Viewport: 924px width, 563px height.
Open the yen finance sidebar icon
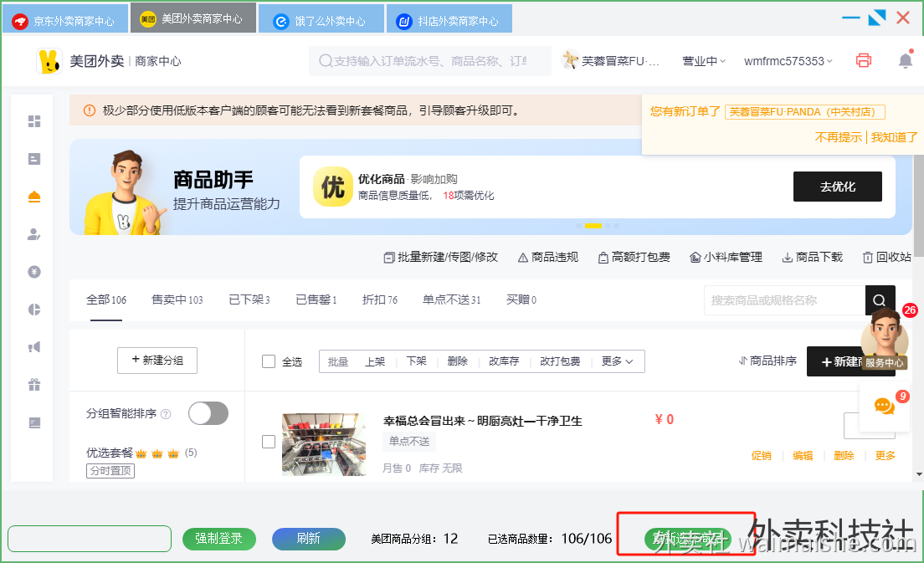(x=34, y=272)
